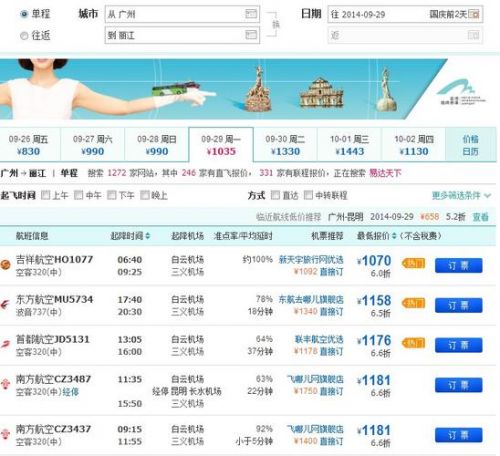This screenshot has height=456, width=500.
Task: Click hot tag icon for flight HO1077
Action: click(413, 264)
